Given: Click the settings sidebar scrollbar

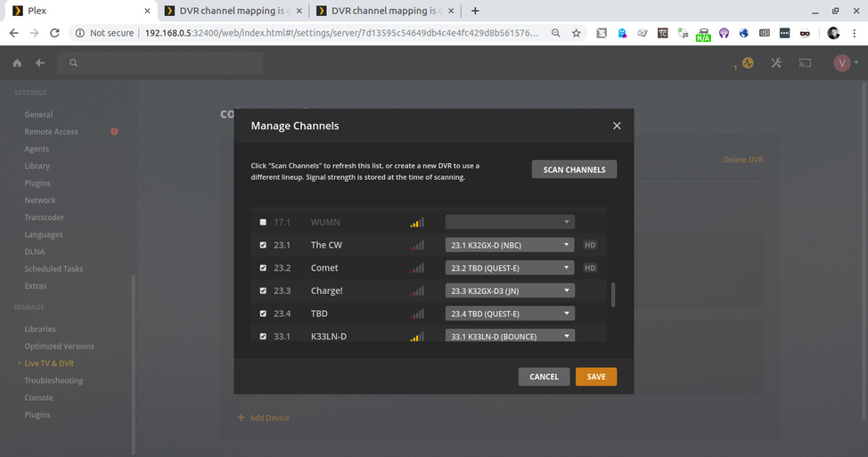Looking at the screenshot, I should (x=133, y=365).
